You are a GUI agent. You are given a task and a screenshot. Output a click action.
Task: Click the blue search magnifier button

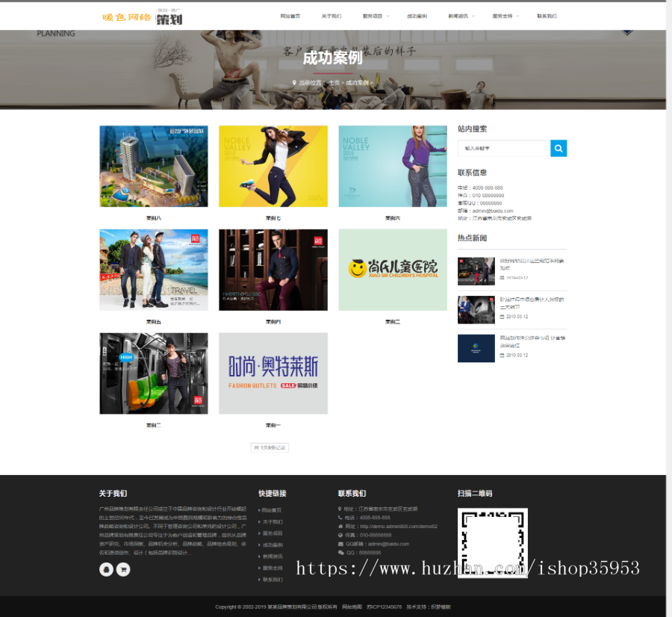click(x=559, y=148)
